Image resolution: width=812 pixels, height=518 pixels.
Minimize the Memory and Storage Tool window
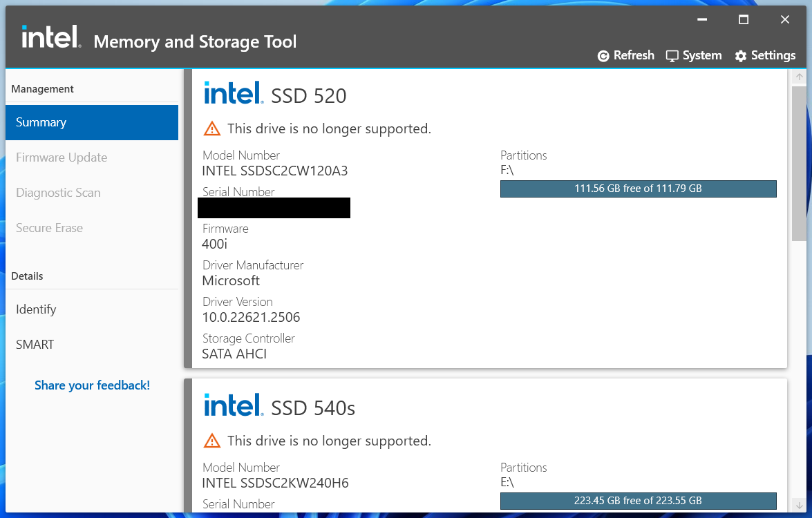702,19
